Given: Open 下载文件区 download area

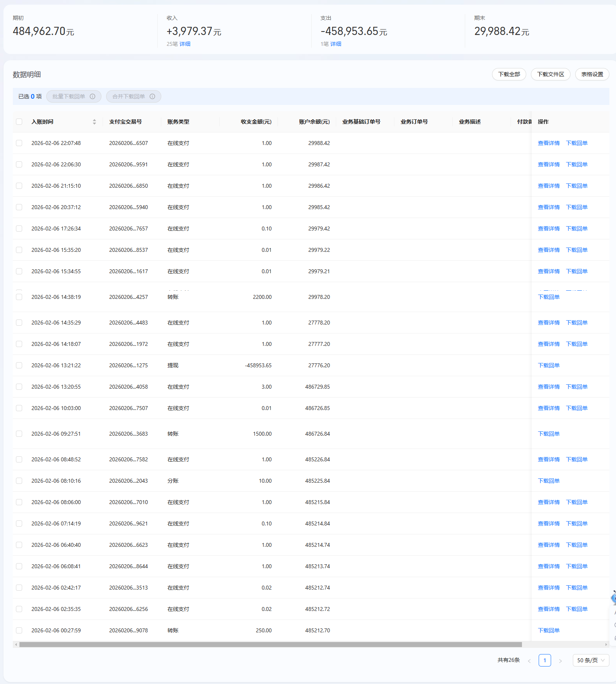Looking at the screenshot, I should tap(550, 74).
